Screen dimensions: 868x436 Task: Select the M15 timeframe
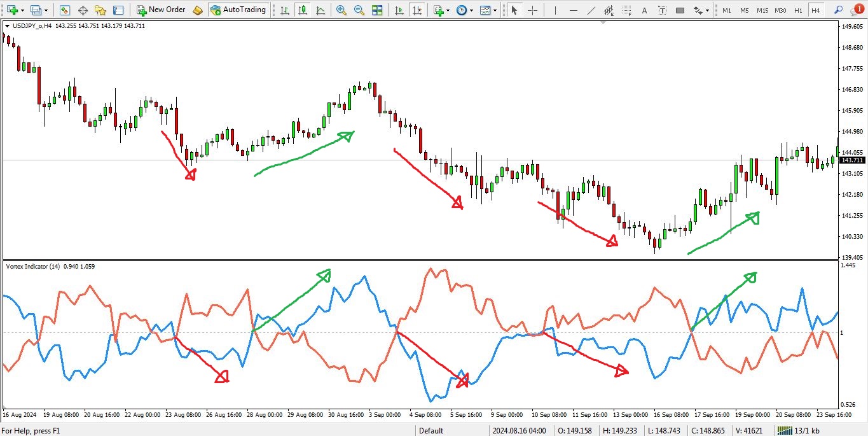click(x=762, y=10)
